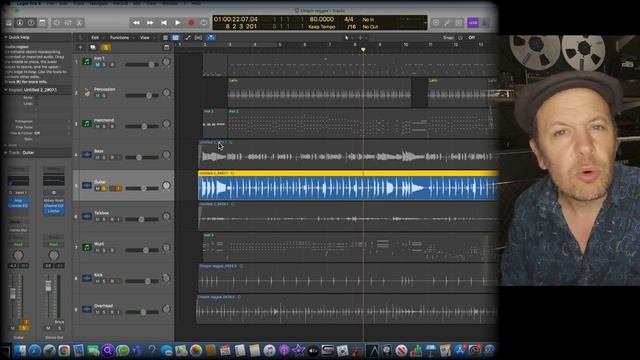Toggle the automation curve button
Image resolution: width=640 pixels, height=360 pixels.
(x=188, y=38)
